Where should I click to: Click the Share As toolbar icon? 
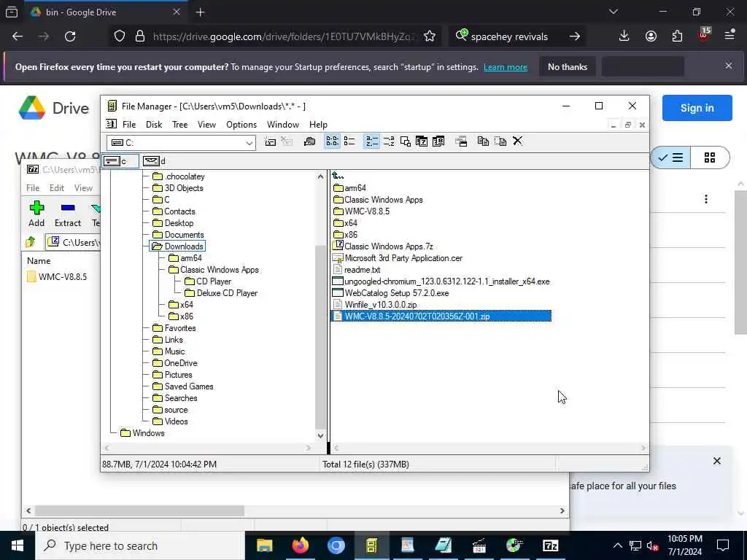point(309,141)
